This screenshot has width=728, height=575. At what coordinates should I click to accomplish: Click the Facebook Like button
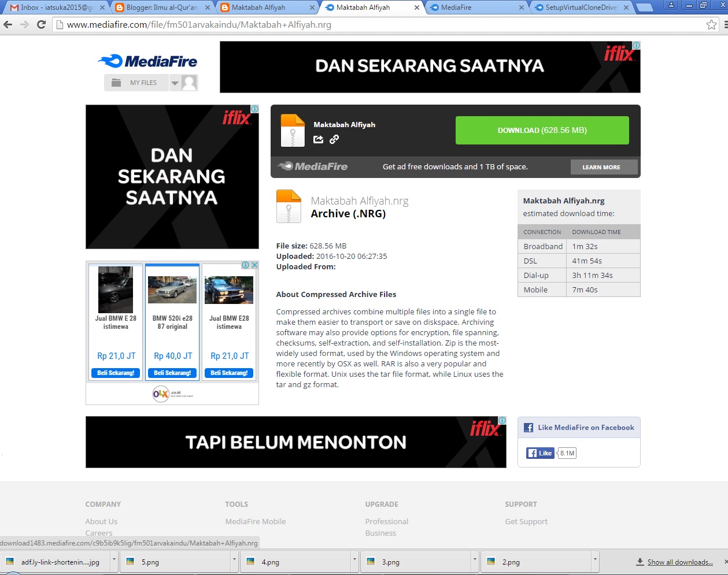(540, 453)
